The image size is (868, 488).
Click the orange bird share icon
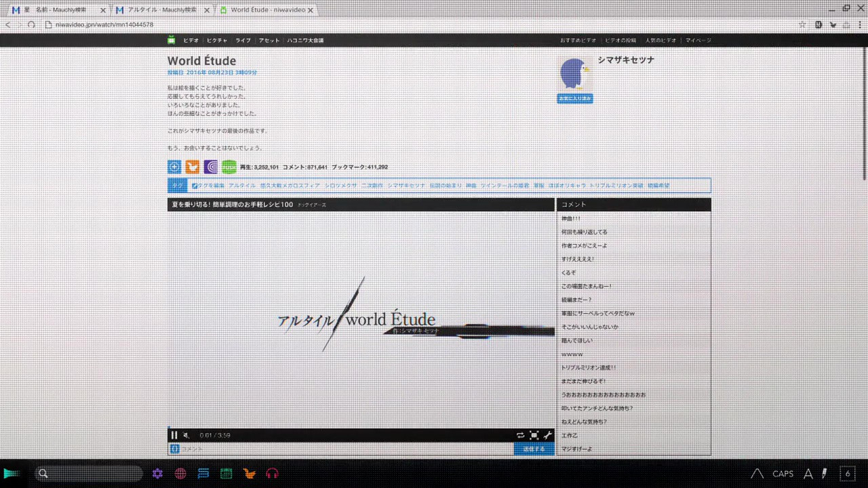tap(193, 167)
